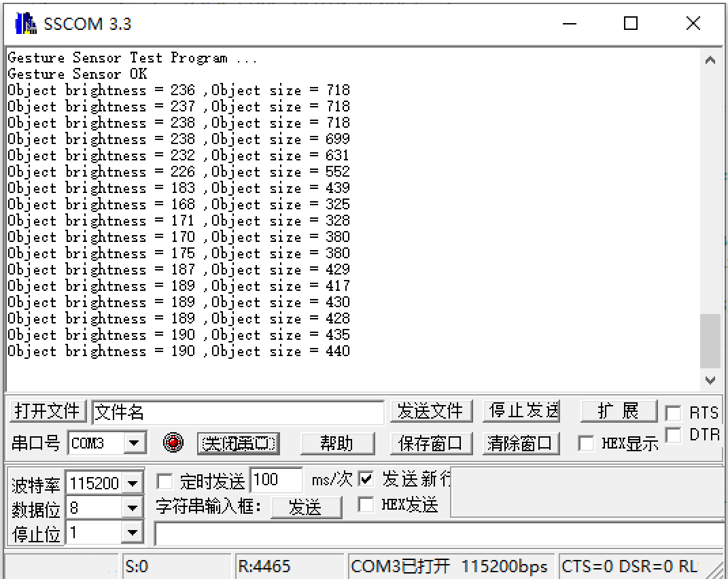Viewport: 728px width, 579px height.
Task: Click the COM3已打开 115200bps status text
Action: (451, 567)
